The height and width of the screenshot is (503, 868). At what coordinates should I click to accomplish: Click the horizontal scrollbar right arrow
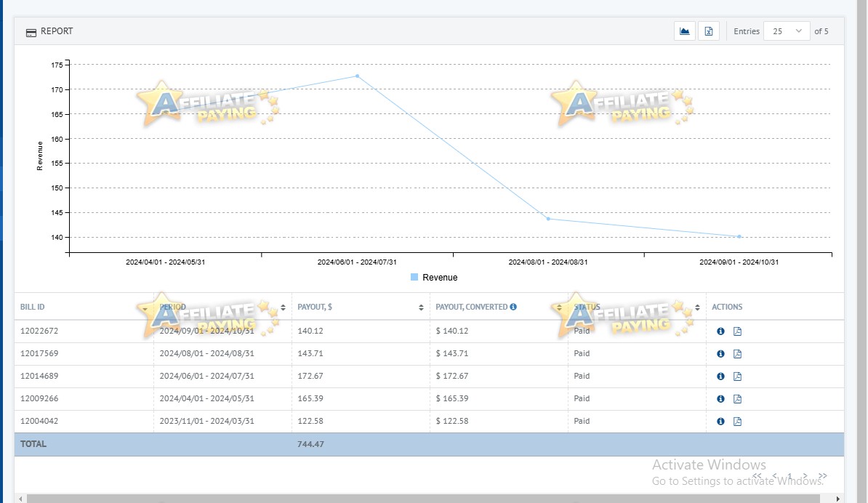pos(837,499)
